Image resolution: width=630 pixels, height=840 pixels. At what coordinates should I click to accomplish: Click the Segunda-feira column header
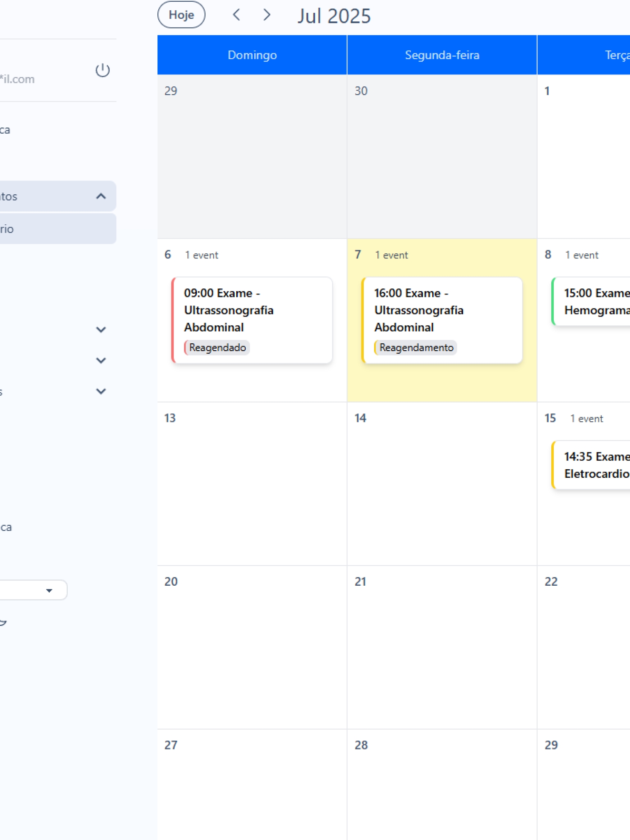(442, 55)
